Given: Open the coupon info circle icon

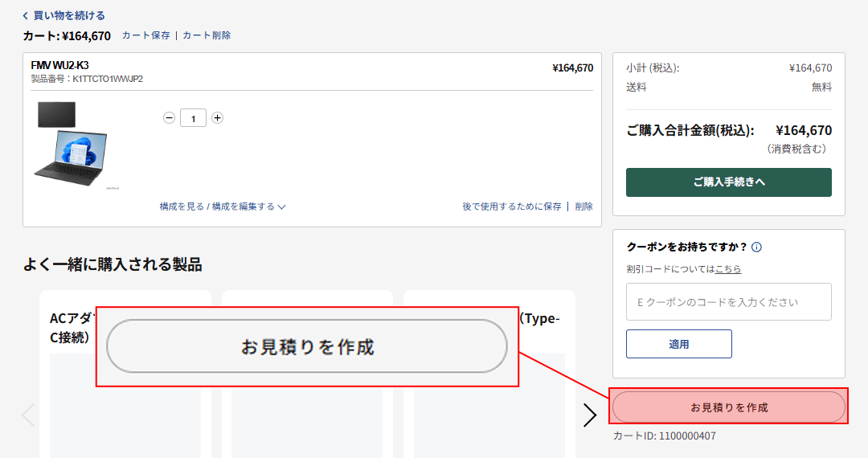Looking at the screenshot, I should (x=756, y=247).
